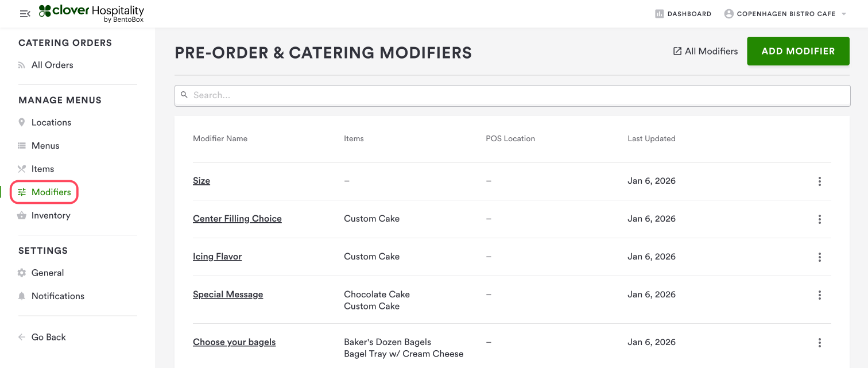The height and width of the screenshot is (368, 868).
Task: Open Notifications settings
Action: (x=57, y=296)
